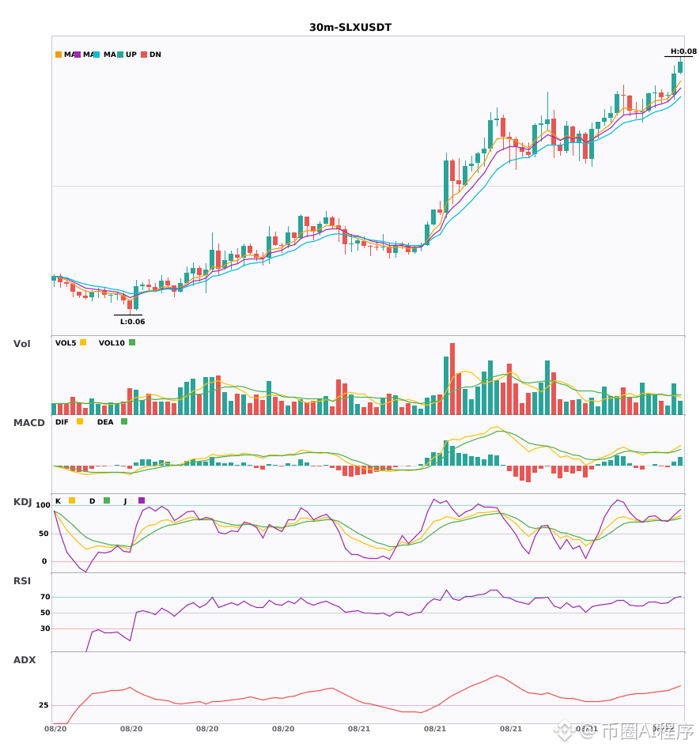Click the purple MA legend swatch

[78, 55]
